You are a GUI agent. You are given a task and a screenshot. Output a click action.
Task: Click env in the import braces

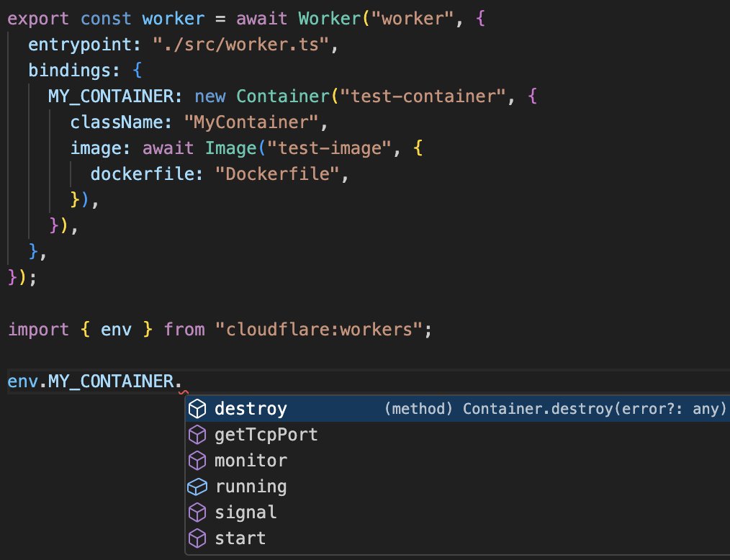[x=116, y=330]
